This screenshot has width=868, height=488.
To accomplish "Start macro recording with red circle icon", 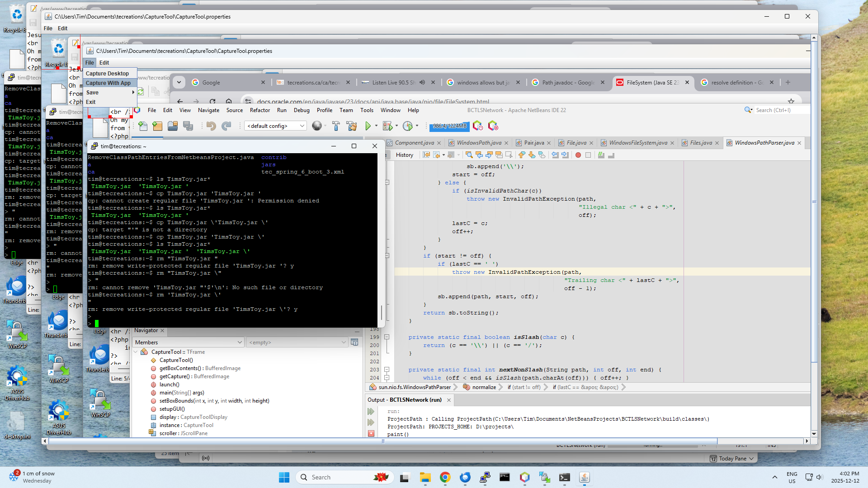I will [x=578, y=155].
